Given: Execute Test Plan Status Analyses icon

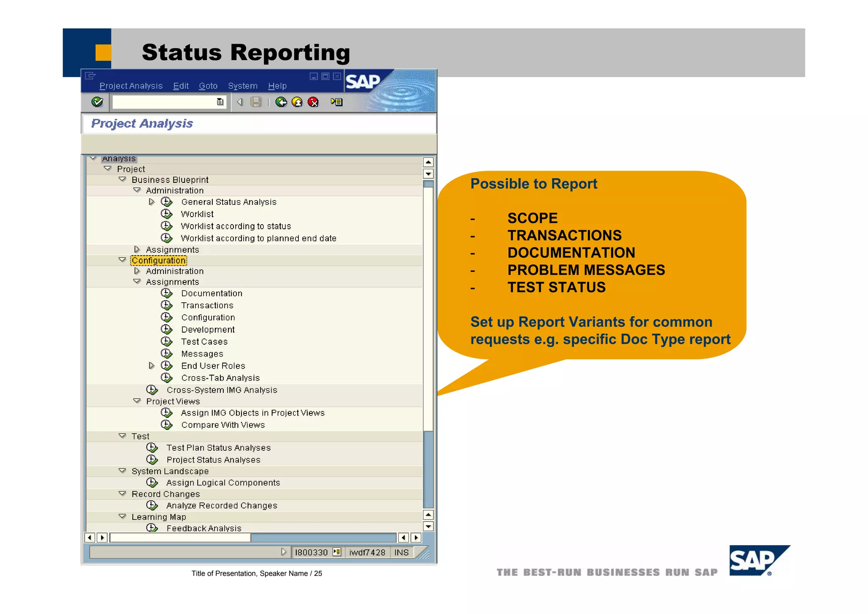Looking at the screenshot, I should click(152, 447).
